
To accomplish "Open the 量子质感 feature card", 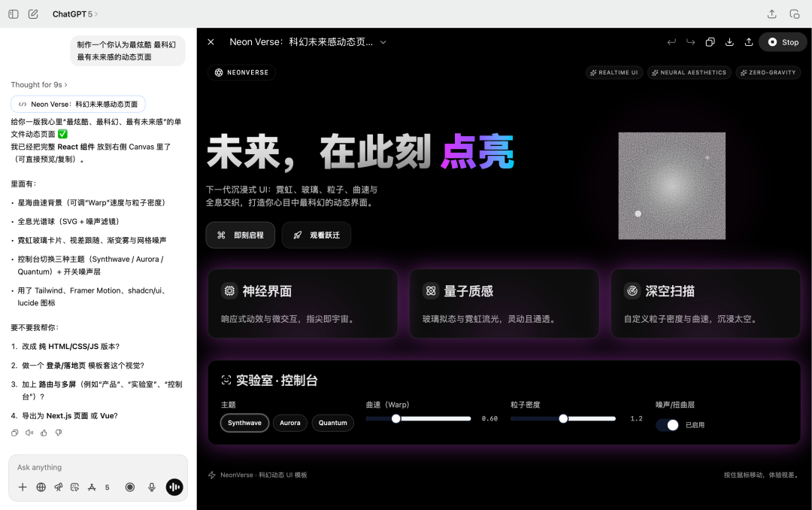I will (504, 304).
